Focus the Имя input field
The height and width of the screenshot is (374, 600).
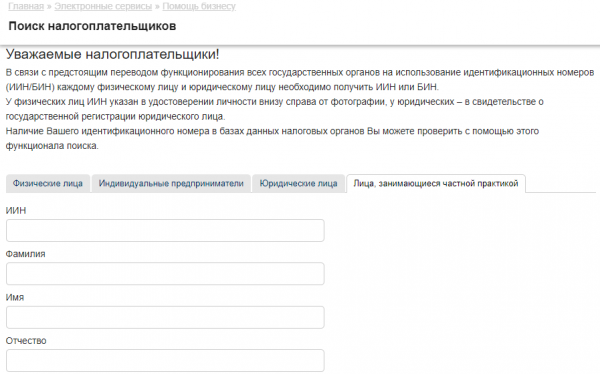coord(165,317)
